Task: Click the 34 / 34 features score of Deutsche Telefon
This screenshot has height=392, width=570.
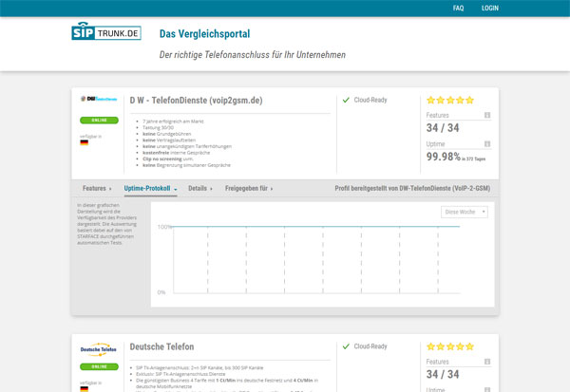Action: 443,374
